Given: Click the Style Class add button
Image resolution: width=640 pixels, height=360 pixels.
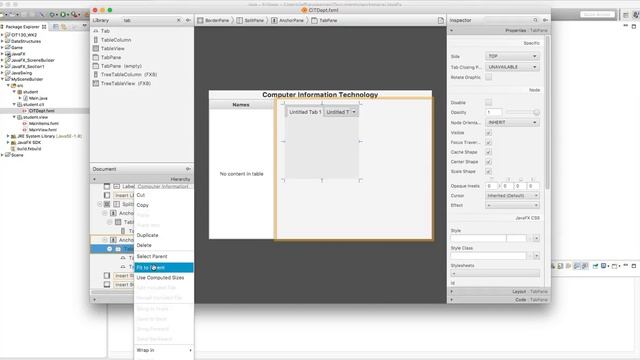Looking at the screenshot, I should [536, 256].
